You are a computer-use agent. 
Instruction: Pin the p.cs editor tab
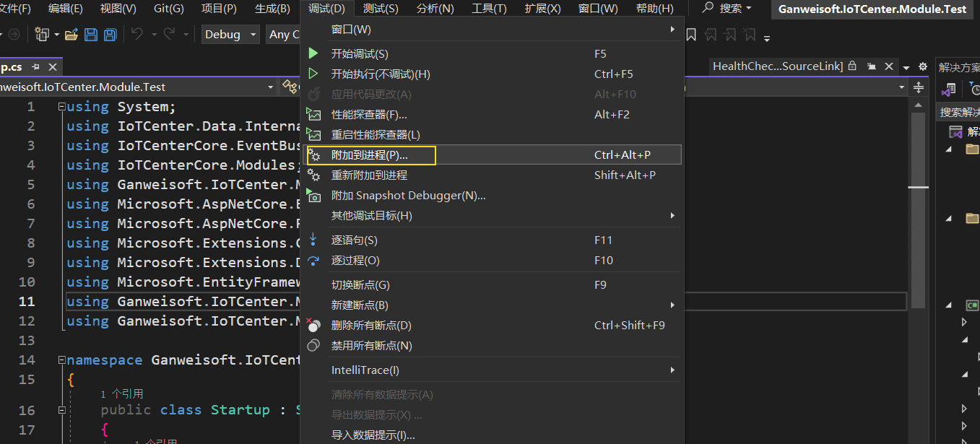point(36,66)
